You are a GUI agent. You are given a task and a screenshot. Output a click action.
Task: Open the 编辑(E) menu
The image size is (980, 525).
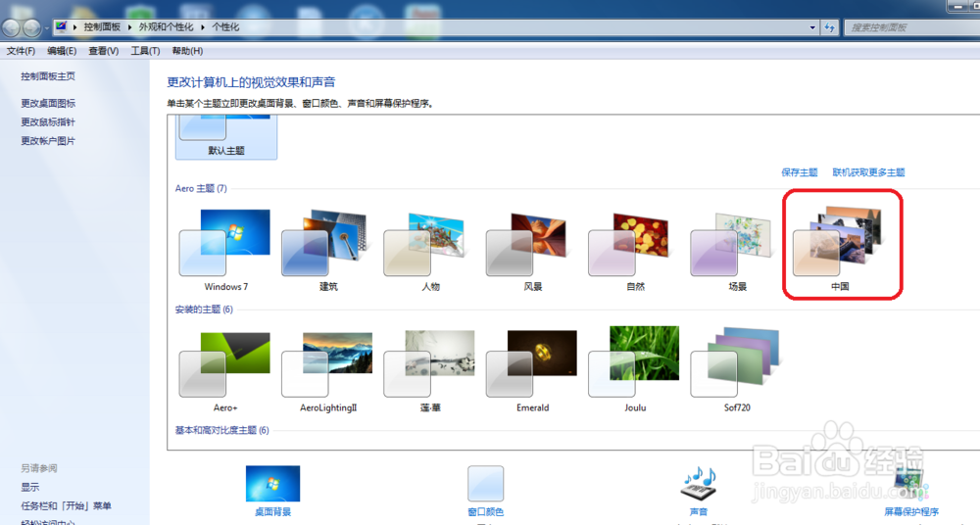pyautogui.click(x=61, y=51)
